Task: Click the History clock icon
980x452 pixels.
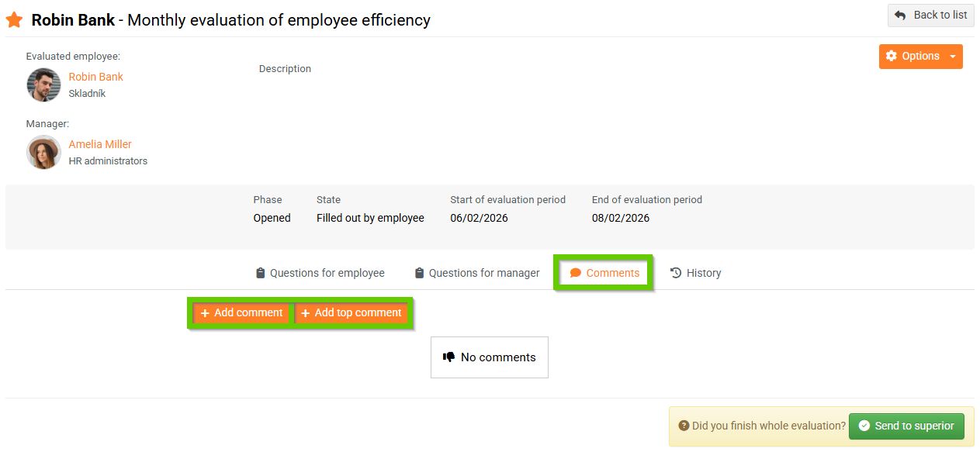Action: pos(676,273)
